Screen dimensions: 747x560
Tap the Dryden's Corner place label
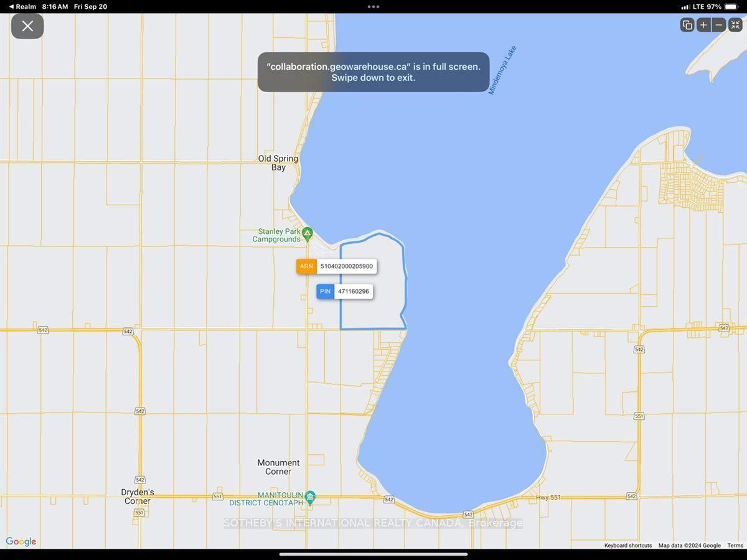coord(138,497)
